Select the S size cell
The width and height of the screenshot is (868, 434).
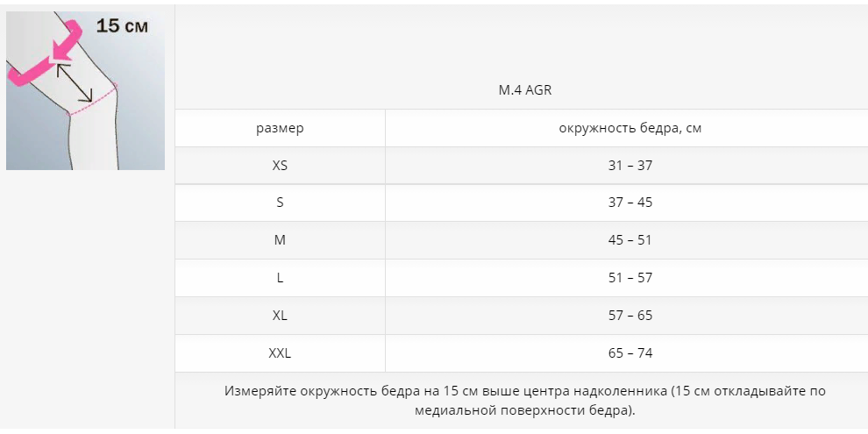coord(280,203)
